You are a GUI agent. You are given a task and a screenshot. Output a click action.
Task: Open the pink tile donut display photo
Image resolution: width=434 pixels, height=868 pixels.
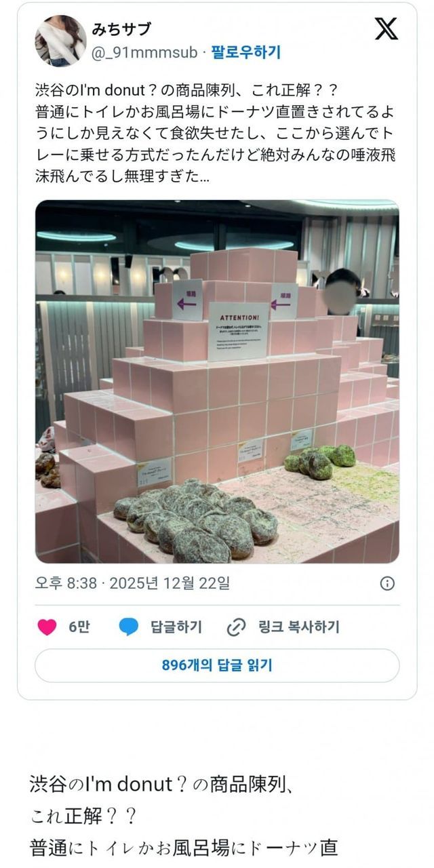point(217,382)
